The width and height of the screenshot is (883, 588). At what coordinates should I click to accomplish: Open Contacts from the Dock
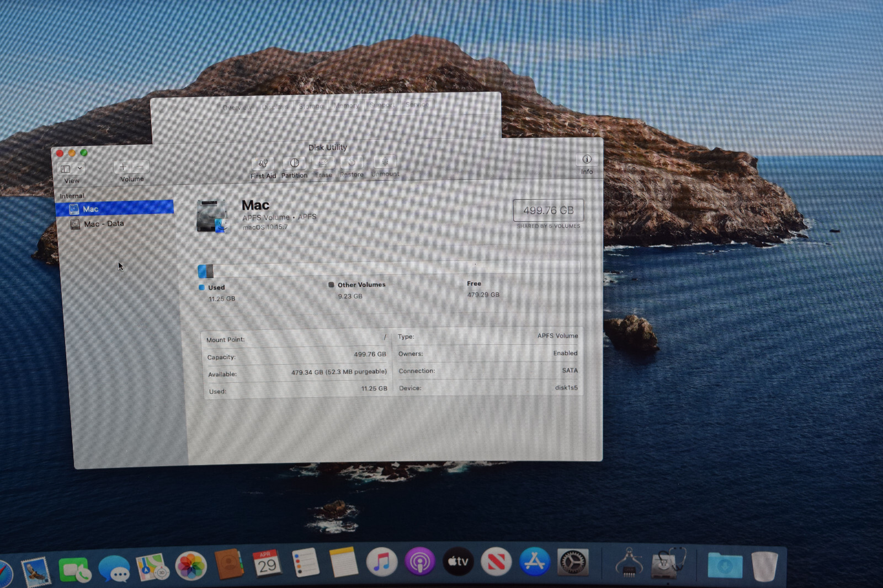tap(229, 564)
